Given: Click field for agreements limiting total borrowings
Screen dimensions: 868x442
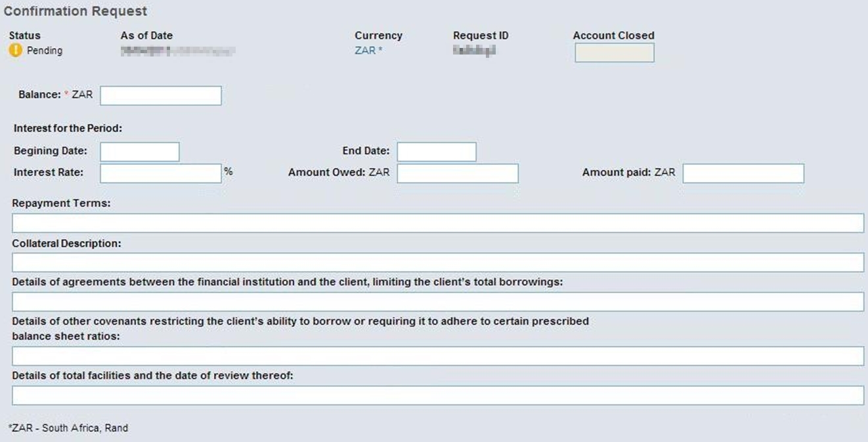Looking at the screenshot, I should tap(438, 302).
